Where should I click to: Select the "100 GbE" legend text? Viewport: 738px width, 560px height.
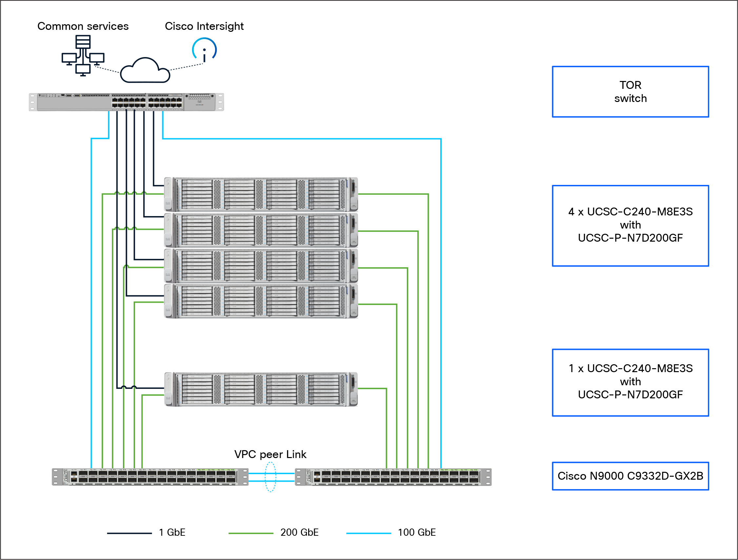[417, 532]
